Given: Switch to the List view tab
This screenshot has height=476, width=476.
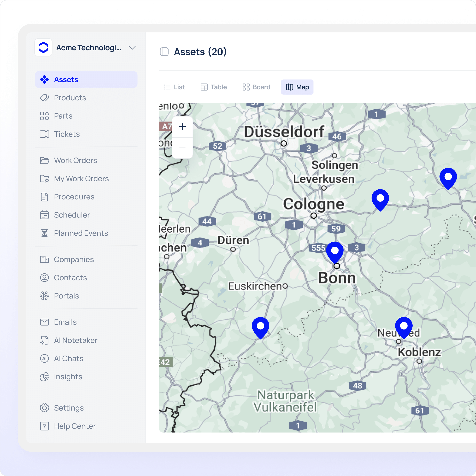Looking at the screenshot, I should pyautogui.click(x=174, y=87).
